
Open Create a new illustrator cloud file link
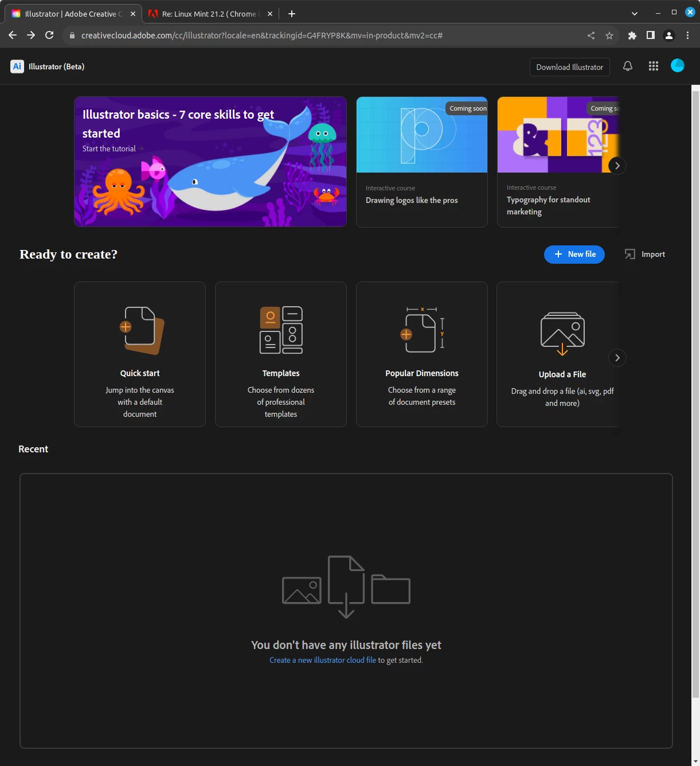point(323,660)
